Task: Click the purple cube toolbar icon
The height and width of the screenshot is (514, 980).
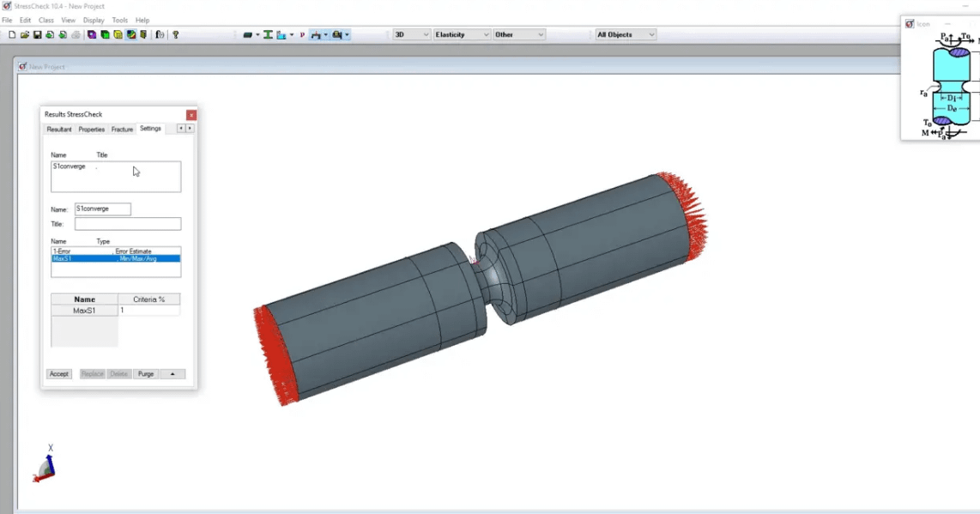Action: 92,35
